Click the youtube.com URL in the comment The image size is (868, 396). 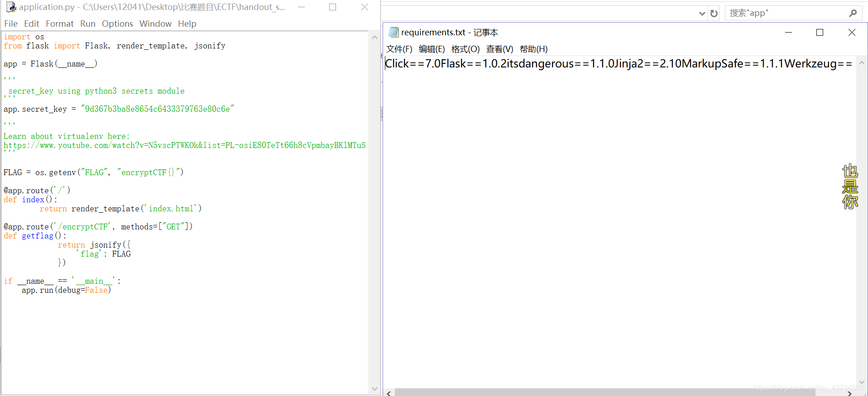click(x=185, y=145)
